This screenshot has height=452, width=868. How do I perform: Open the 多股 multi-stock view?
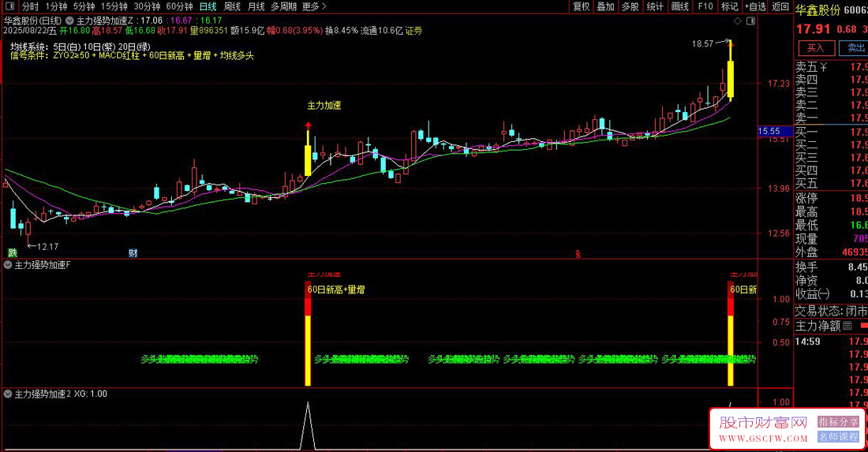[x=630, y=6]
